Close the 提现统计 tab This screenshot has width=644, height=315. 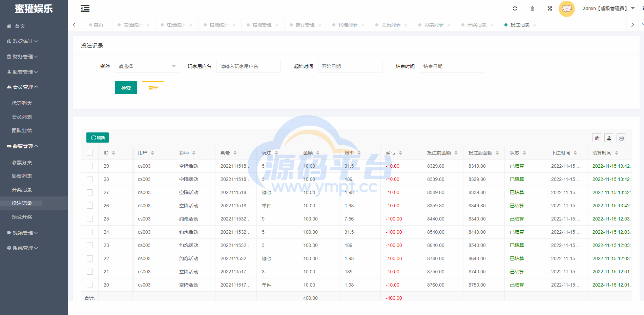[x=234, y=25]
